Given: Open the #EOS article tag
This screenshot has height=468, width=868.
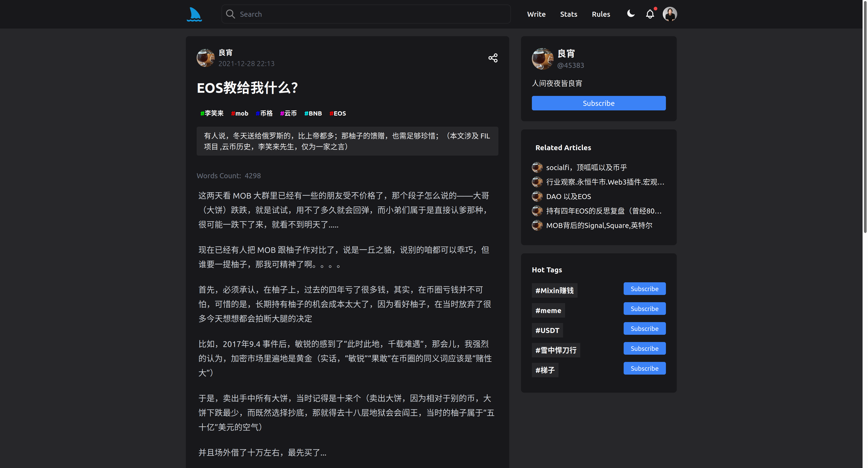Looking at the screenshot, I should [338, 113].
